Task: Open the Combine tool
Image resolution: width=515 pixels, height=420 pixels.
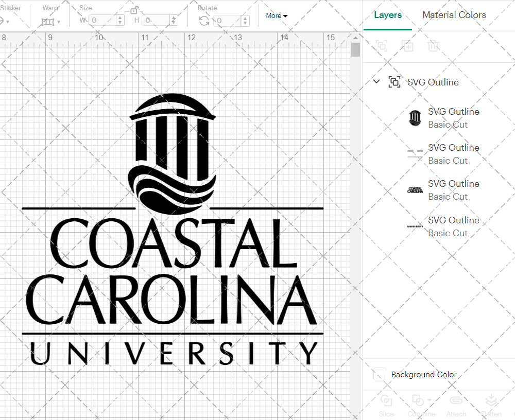Action: 418,406
